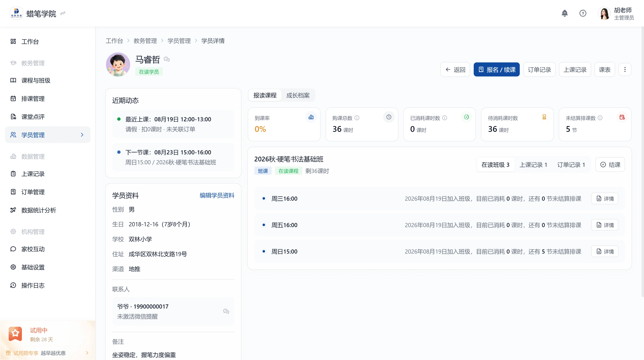Open 排课管理 in the sidebar

pyautogui.click(x=47, y=99)
